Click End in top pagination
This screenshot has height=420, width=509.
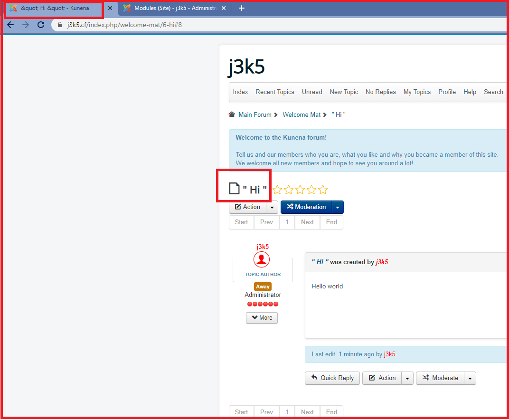331,222
